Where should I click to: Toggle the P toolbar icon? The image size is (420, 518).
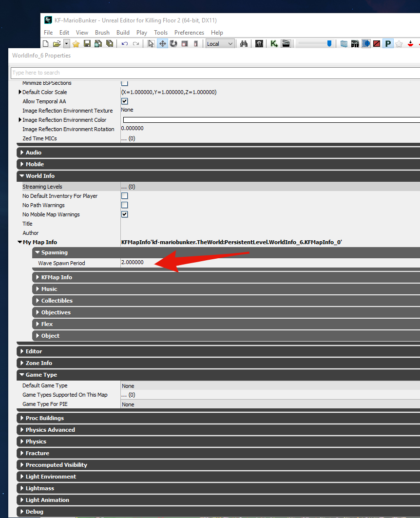pyautogui.click(x=388, y=43)
